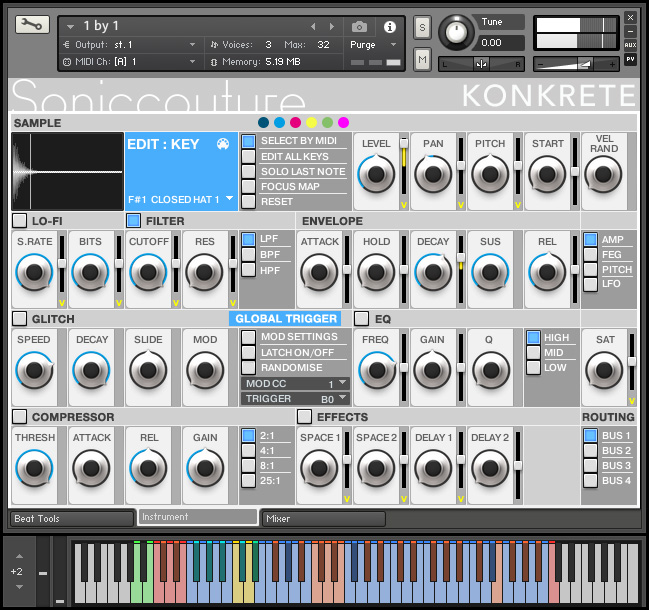This screenshot has width=649, height=610.
Task: Switch to the Instrument tab
Action: [198, 517]
